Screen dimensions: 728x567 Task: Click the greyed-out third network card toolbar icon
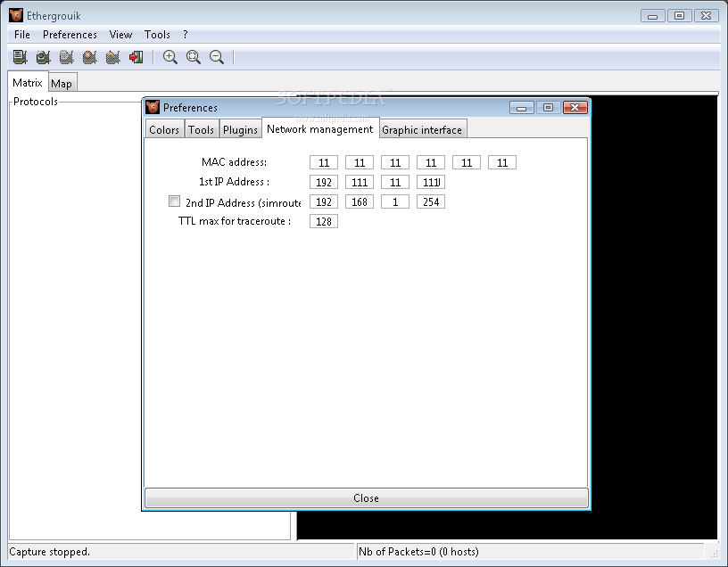coord(66,57)
